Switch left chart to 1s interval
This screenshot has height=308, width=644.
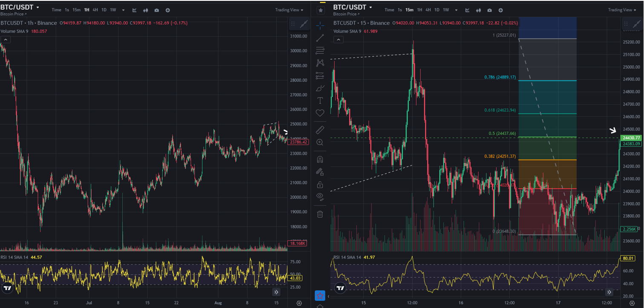point(67,10)
